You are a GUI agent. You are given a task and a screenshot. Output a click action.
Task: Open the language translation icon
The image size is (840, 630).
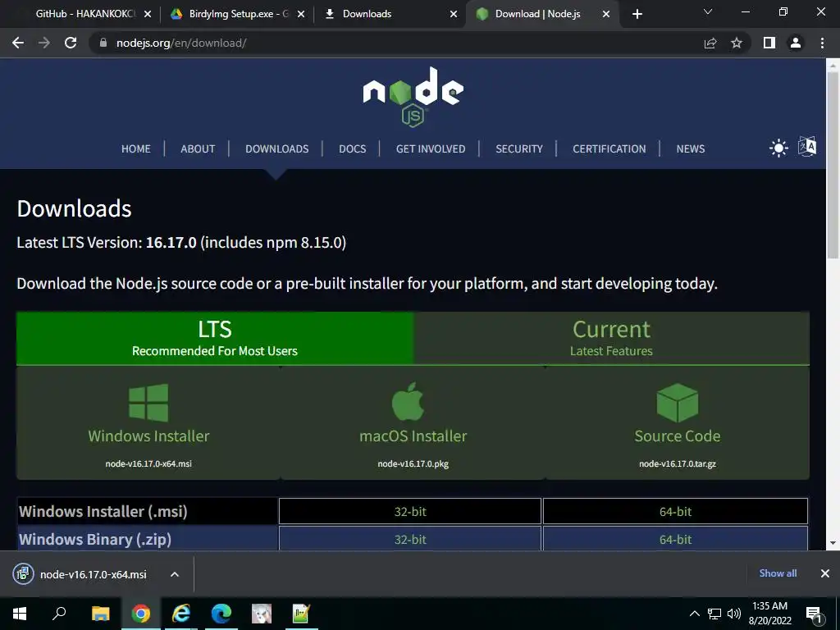tap(807, 146)
